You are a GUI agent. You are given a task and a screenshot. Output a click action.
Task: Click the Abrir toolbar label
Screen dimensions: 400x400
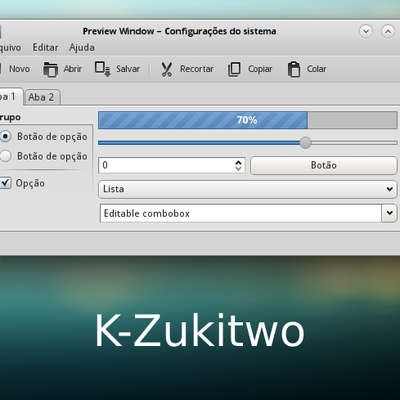pyautogui.click(x=73, y=69)
